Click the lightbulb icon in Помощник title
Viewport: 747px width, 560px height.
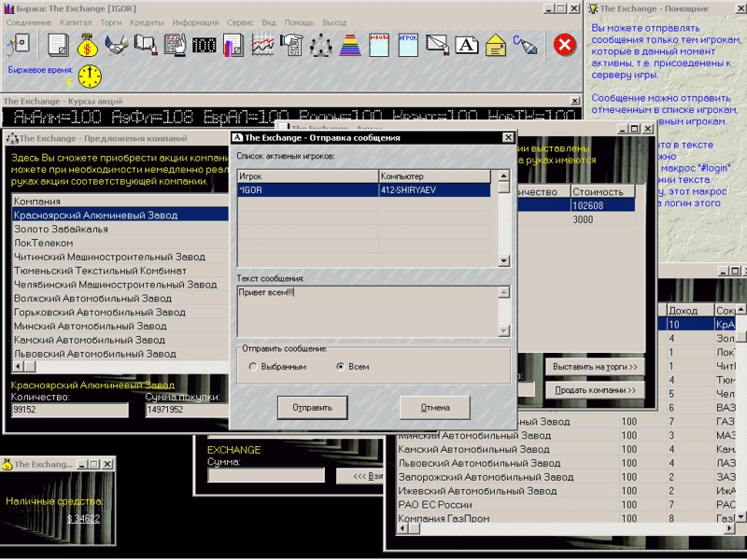click(x=593, y=8)
